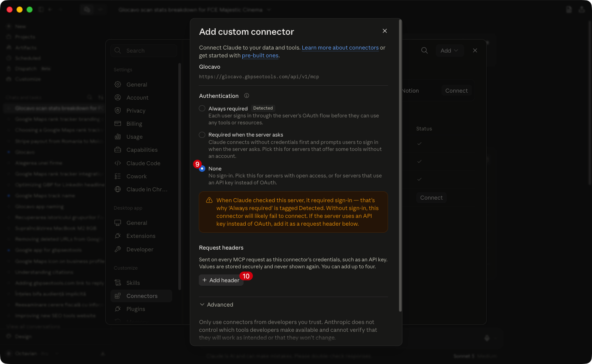The image size is (592, 364).
Task: Open Capabilities settings via briefcase icon
Action: (117, 150)
